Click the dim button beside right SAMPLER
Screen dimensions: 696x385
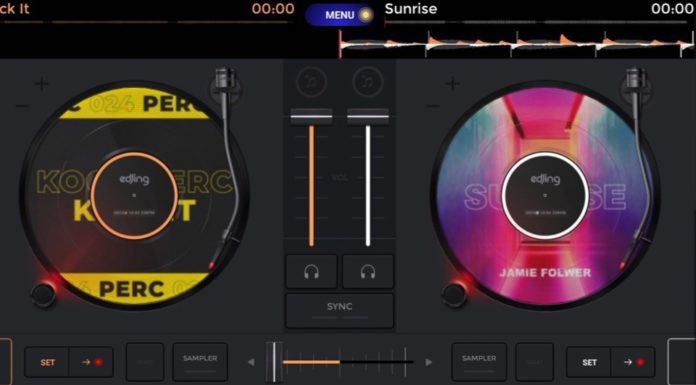(x=534, y=362)
